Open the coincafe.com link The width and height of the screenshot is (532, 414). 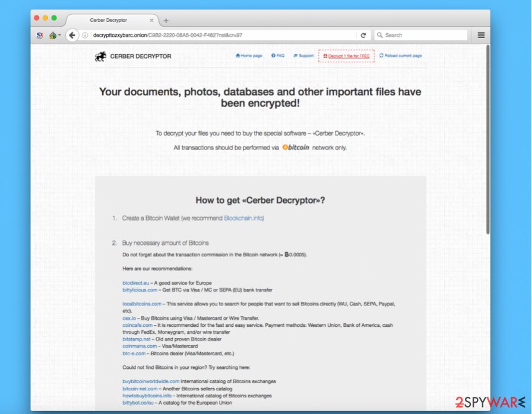(137, 325)
